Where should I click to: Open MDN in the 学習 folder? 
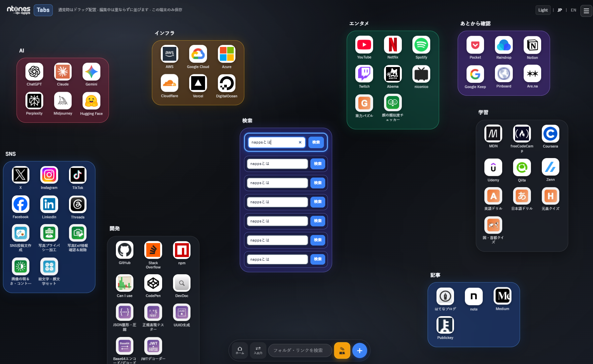coord(493,134)
